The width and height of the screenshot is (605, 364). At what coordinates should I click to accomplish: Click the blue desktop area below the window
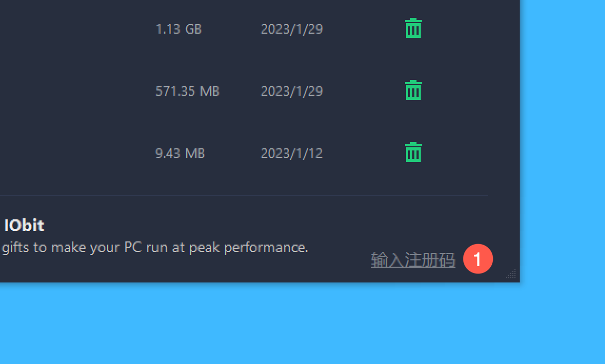[260, 323]
